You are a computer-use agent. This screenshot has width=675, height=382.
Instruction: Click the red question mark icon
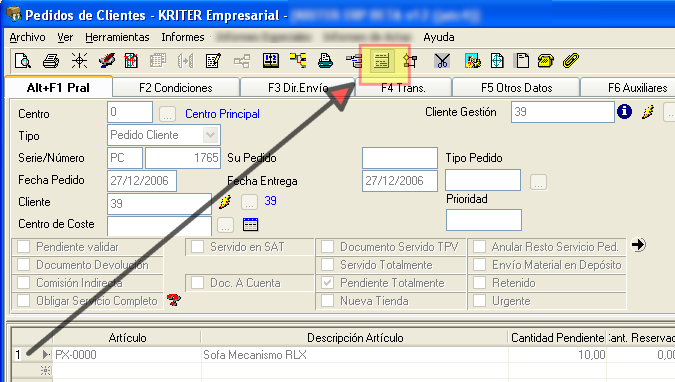pyautogui.click(x=174, y=300)
